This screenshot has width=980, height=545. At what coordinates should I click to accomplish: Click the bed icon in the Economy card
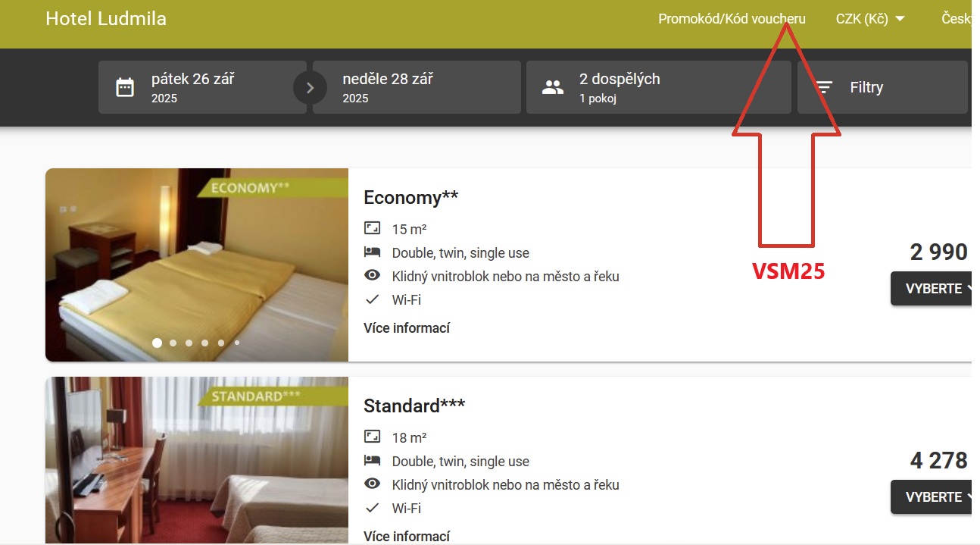point(372,252)
